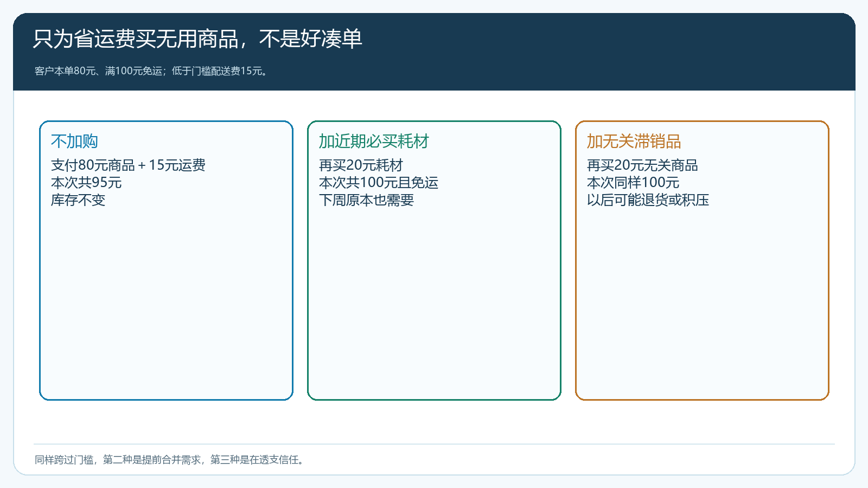Click empty area inside the orange-bordered card
Image resolution: width=868 pixels, height=488 pixels.
click(702, 304)
